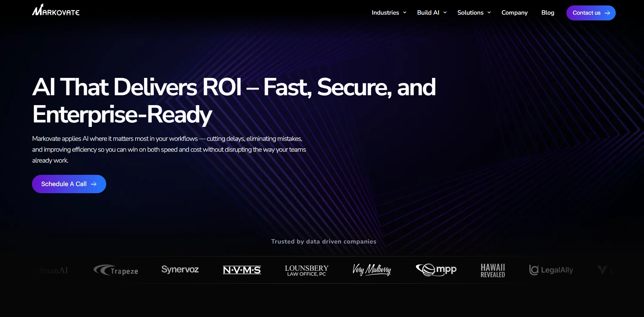The height and width of the screenshot is (317, 644).
Task: Expand the Solutions dropdown chevron
Action: pos(489,13)
